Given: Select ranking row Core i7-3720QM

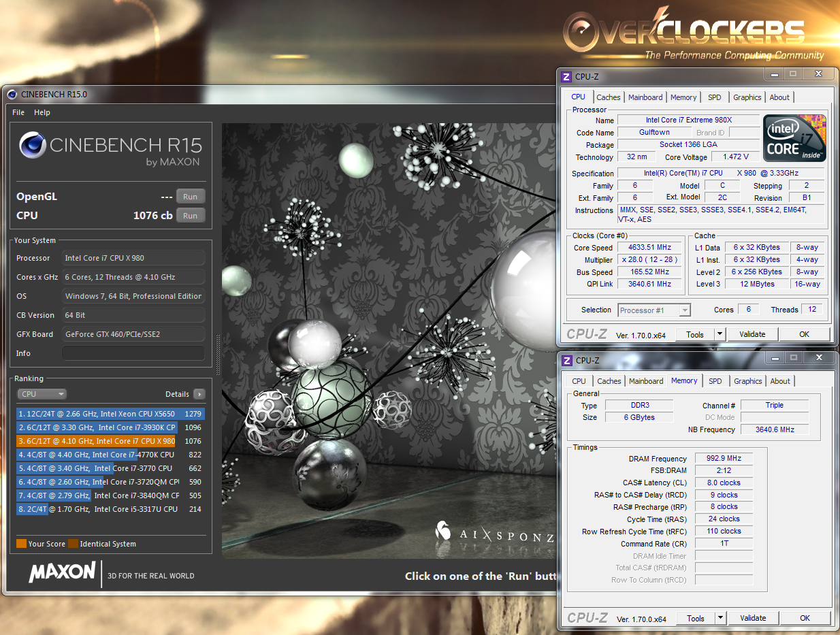Looking at the screenshot, I should [110, 482].
